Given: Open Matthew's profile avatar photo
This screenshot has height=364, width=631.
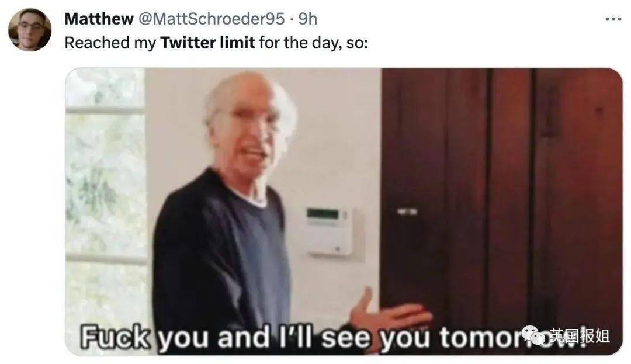Looking at the screenshot, I should pos(30,30).
